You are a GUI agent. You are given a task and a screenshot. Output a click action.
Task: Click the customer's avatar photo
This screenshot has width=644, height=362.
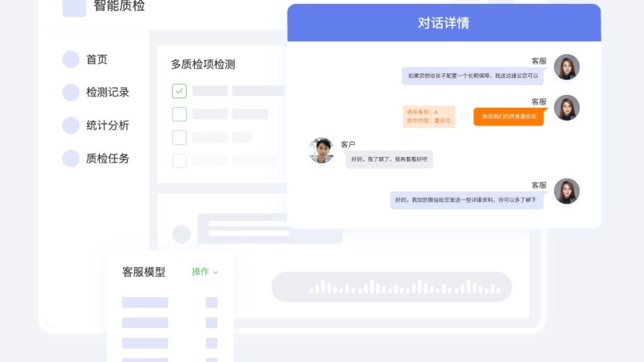point(321,150)
